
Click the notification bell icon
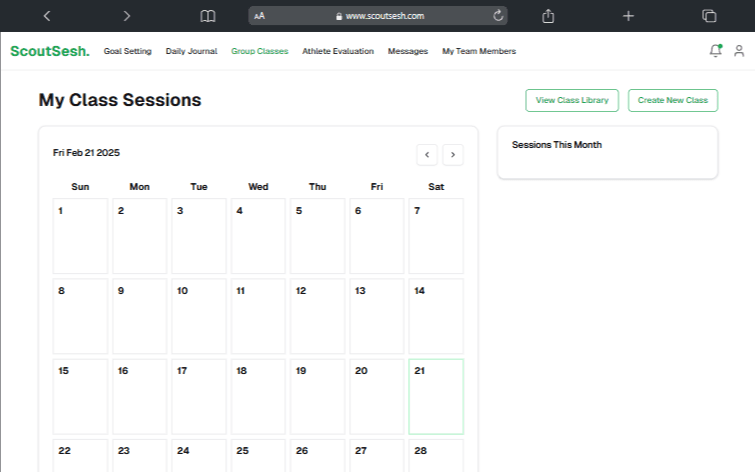point(714,51)
